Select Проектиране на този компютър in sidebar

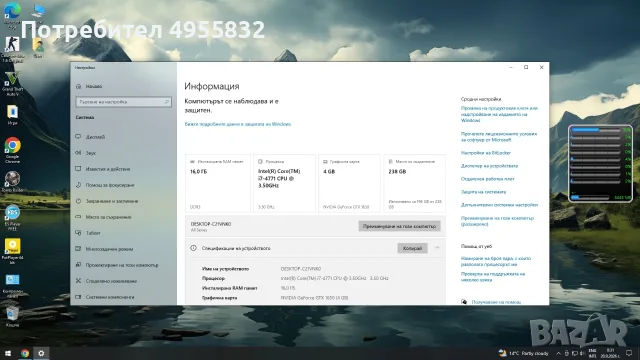122,265
